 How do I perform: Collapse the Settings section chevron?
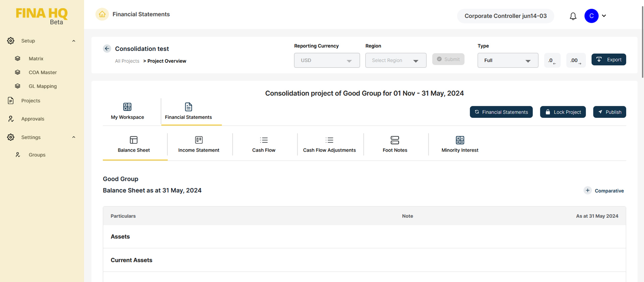pyautogui.click(x=74, y=137)
